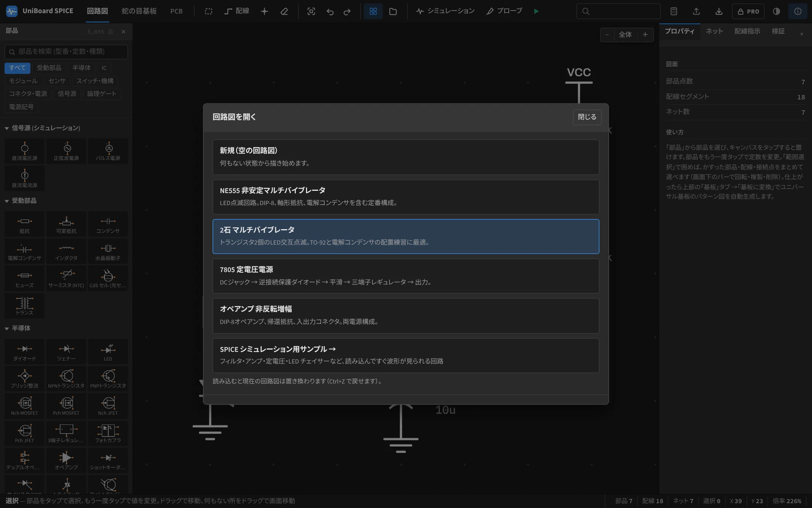
Task: Toggle the dark/light theme icon
Action: click(x=776, y=11)
